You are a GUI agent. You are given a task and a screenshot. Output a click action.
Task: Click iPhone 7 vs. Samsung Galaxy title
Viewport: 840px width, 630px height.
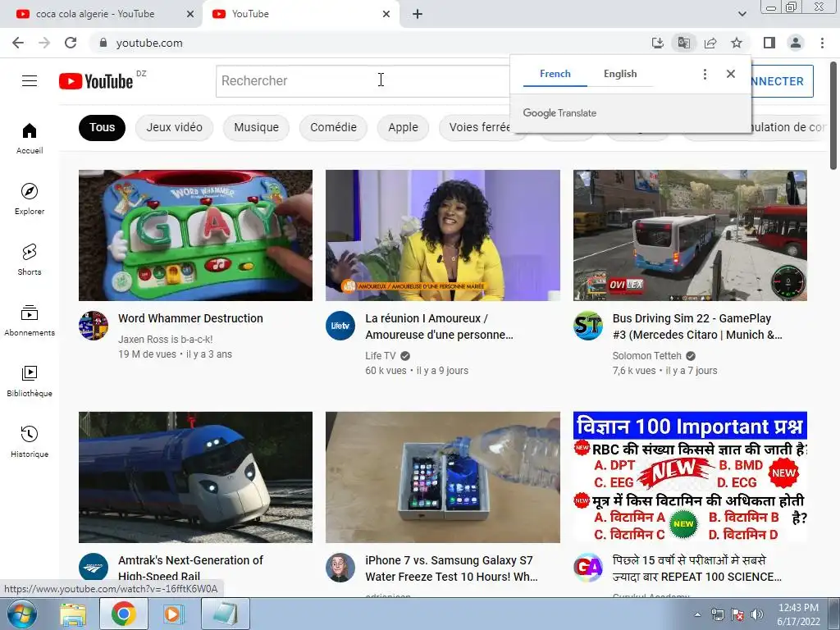[451, 568]
